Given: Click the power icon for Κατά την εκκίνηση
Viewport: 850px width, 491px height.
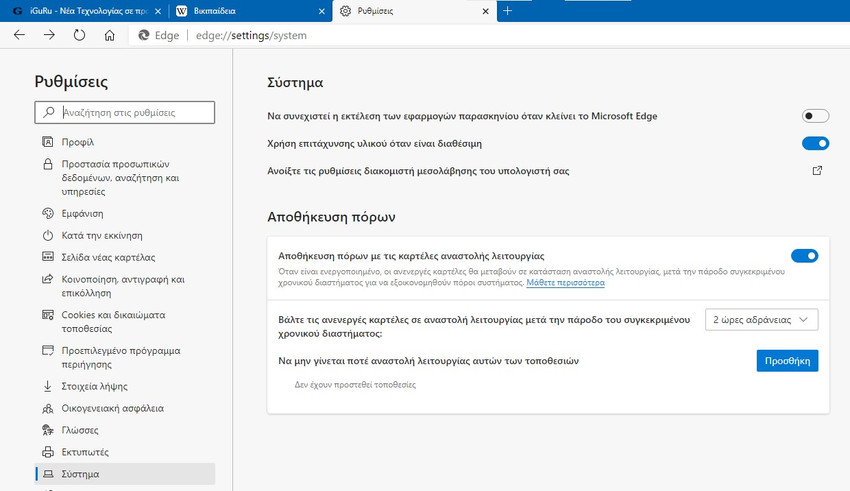Looking at the screenshot, I should click(x=48, y=235).
